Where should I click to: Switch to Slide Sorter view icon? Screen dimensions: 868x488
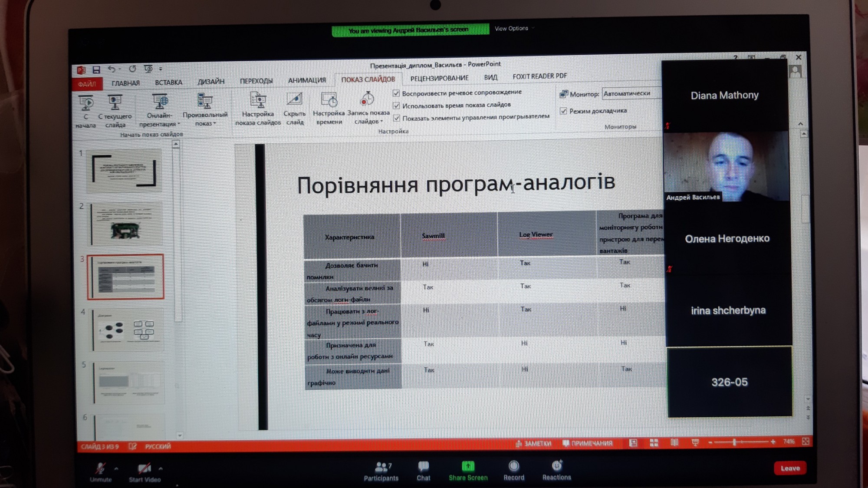click(654, 443)
